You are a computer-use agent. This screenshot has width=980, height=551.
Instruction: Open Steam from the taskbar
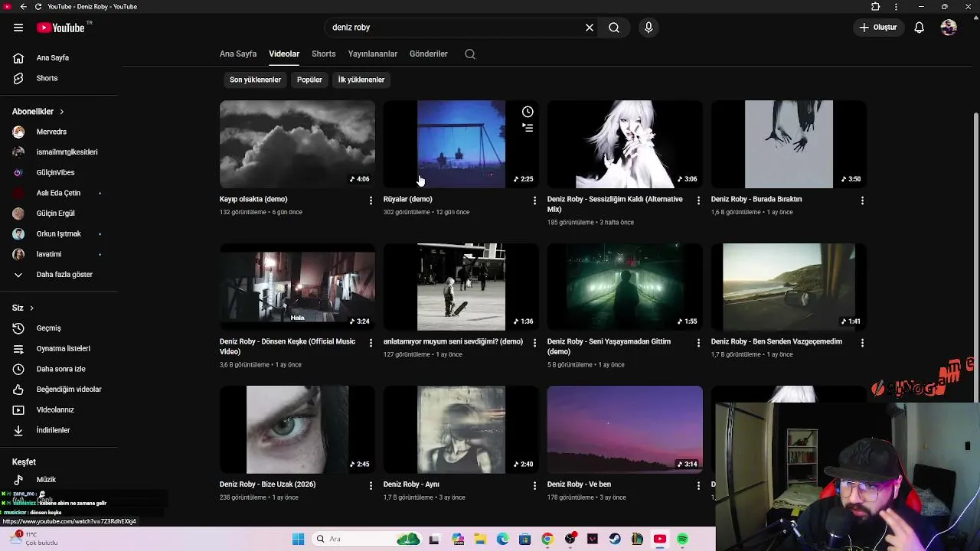(x=615, y=539)
